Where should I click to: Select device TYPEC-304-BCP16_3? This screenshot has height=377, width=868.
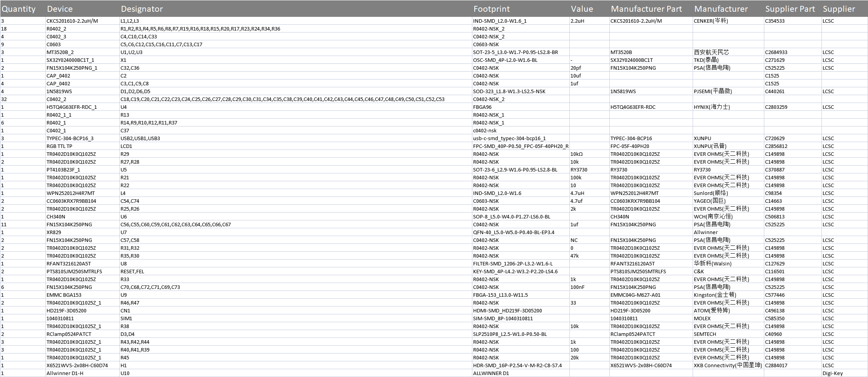(70, 138)
